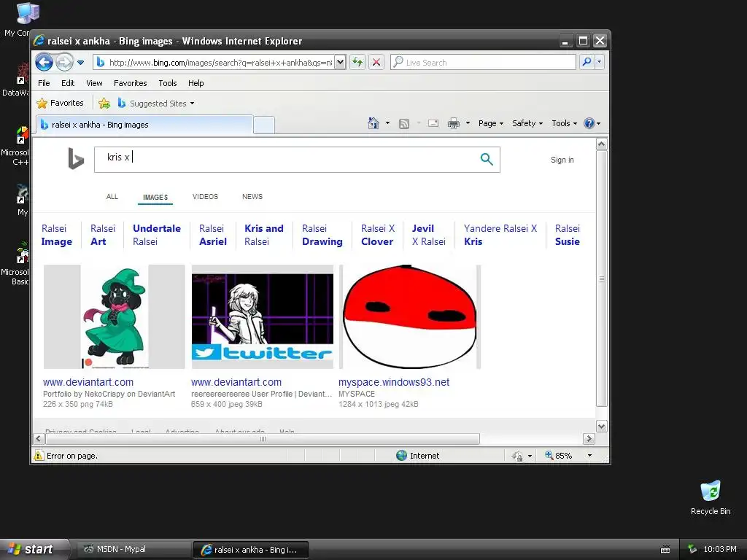Switch to the IMAGES results tab
Image resolution: width=747 pixels, height=560 pixels.
click(155, 197)
